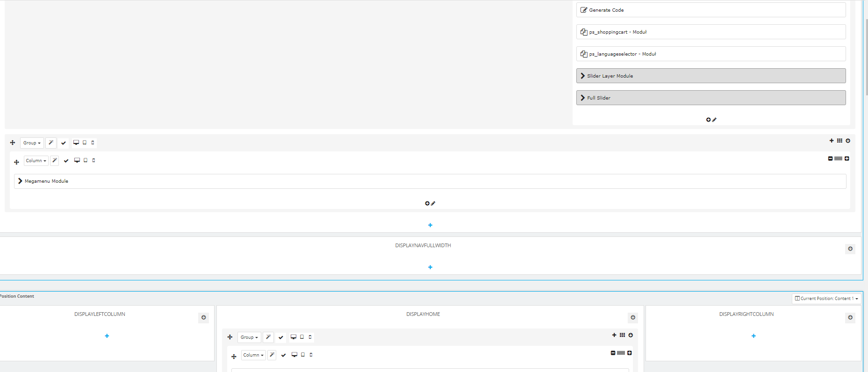Click the grid icon in the DISPLAYHOME group header
The image size is (868, 372).
[x=622, y=335]
